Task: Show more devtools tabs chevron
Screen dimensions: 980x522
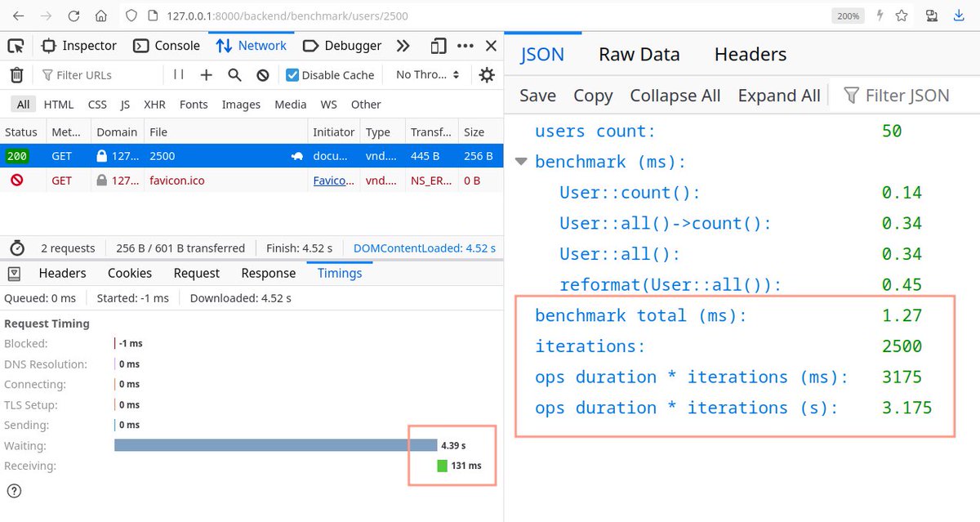Action: pyautogui.click(x=403, y=46)
